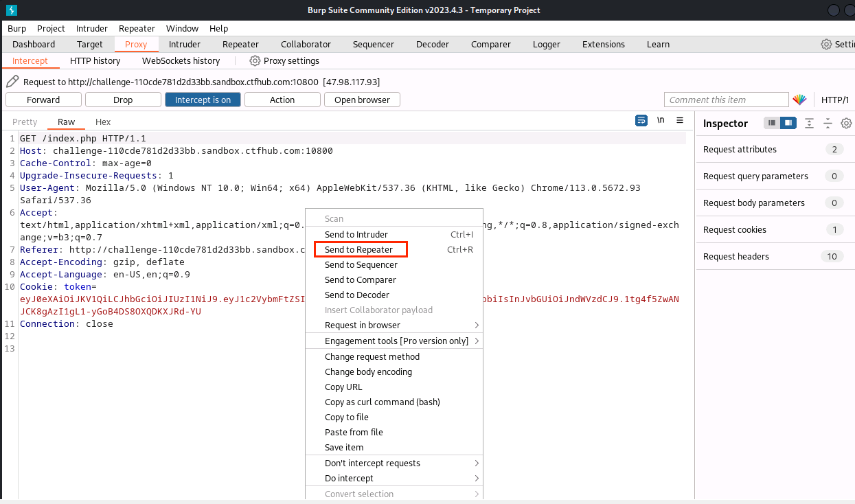Switch to the Dashboard tab
The height and width of the screenshot is (504, 855).
pyautogui.click(x=34, y=44)
